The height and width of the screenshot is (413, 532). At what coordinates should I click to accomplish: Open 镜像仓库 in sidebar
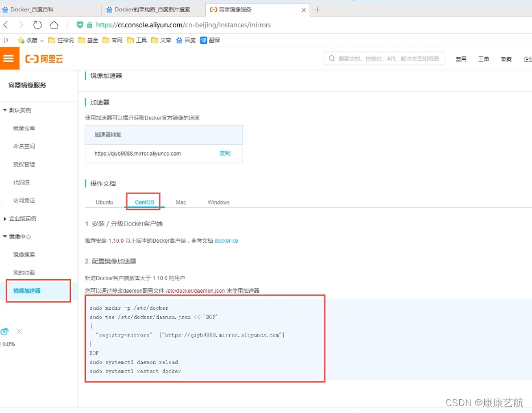tap(24, 128)
